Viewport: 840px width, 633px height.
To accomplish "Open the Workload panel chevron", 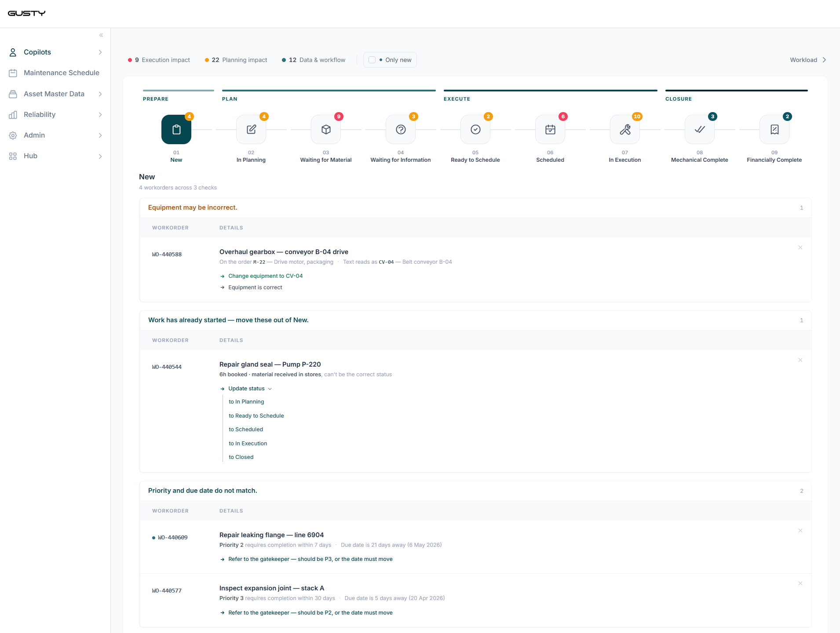I will coord(824,60).
